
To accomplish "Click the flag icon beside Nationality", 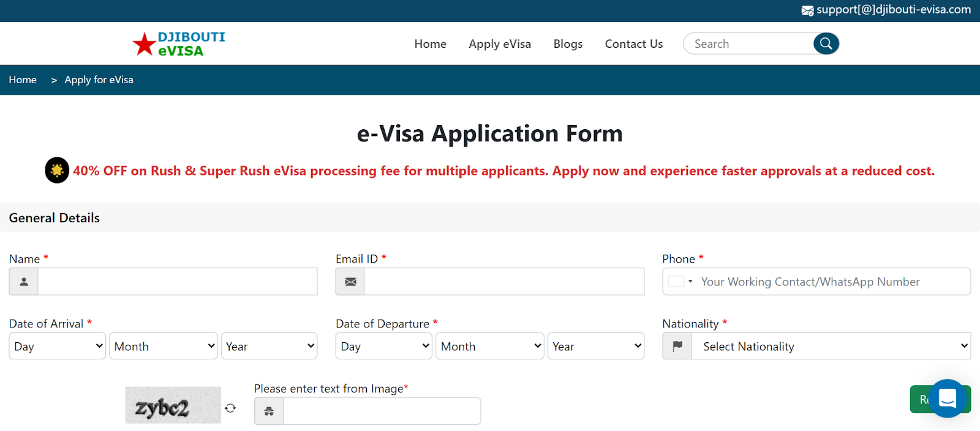I will pyautogui.click(x=677, y=346).
